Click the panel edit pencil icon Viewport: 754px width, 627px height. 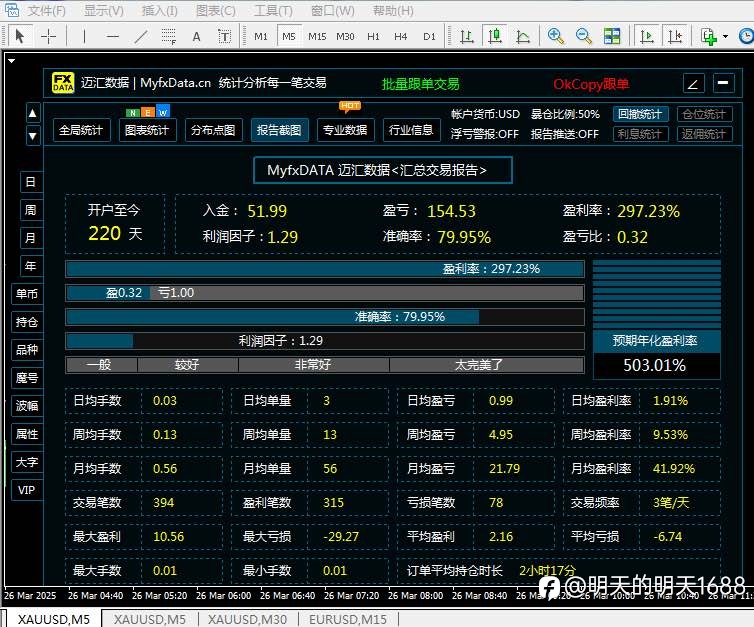point(693,83)
